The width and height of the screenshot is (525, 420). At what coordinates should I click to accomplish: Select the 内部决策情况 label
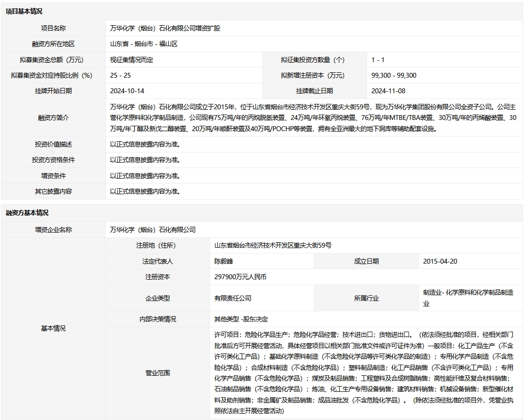point(157,319)
